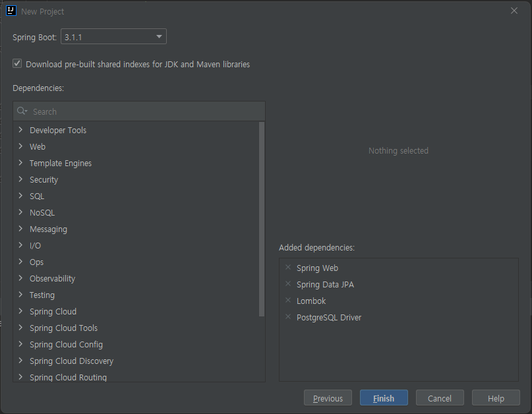Click the search magnifier icon
The height and width of the screenshot is (414, 532).
[x=22, y=111]
